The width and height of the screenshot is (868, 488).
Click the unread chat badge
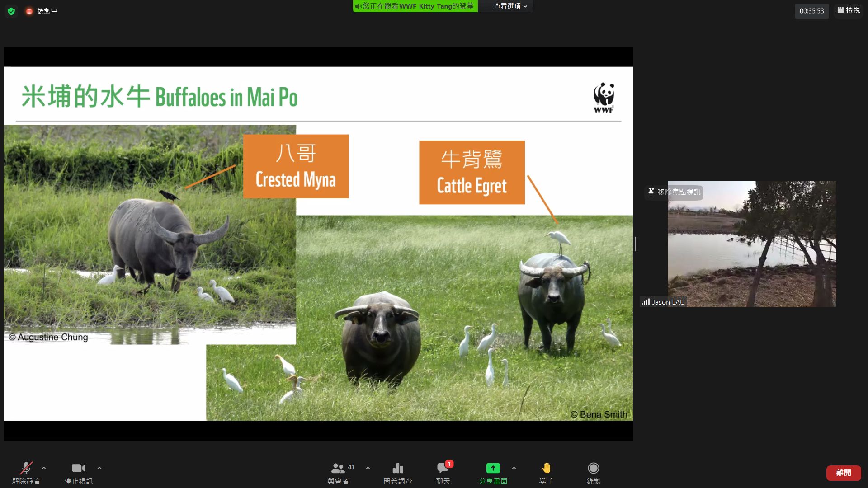[449, 464]
